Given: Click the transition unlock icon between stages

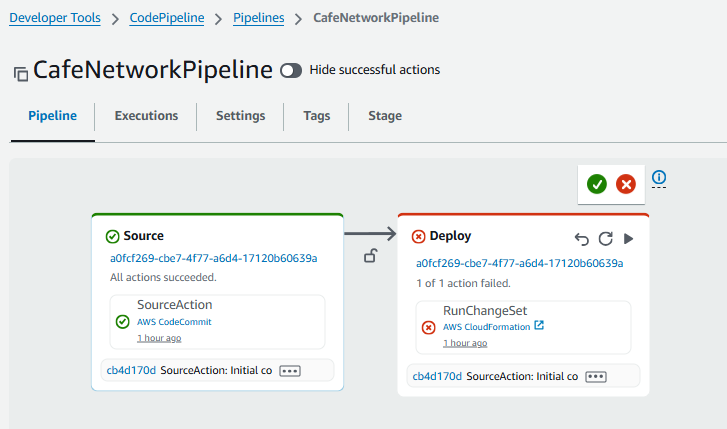Looking at the screenshot, I should pos(370,256).
